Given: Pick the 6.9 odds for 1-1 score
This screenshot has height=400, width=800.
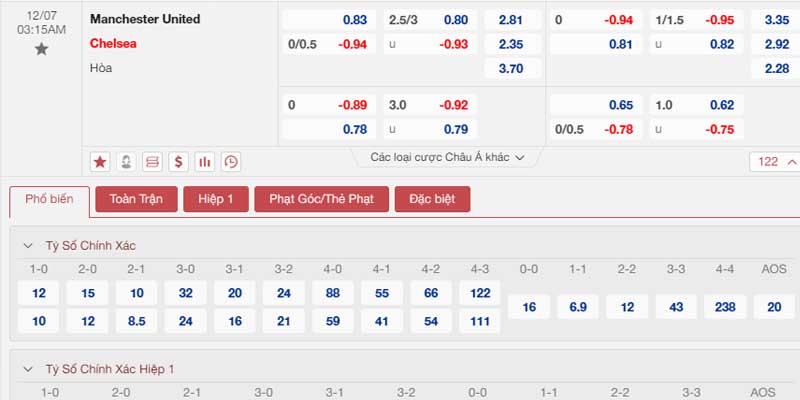Looking at the screenshot, I should pos(578,307).
